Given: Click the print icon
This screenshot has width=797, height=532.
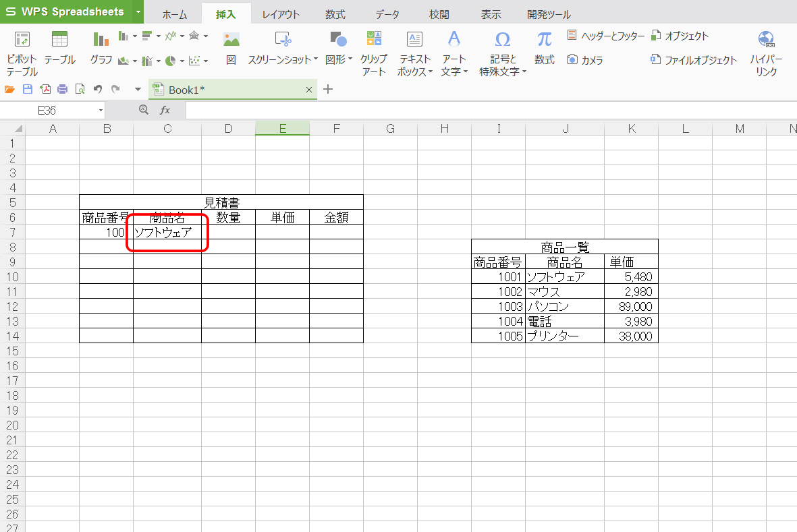Looking at the screenshot, I should click(63, 90).
